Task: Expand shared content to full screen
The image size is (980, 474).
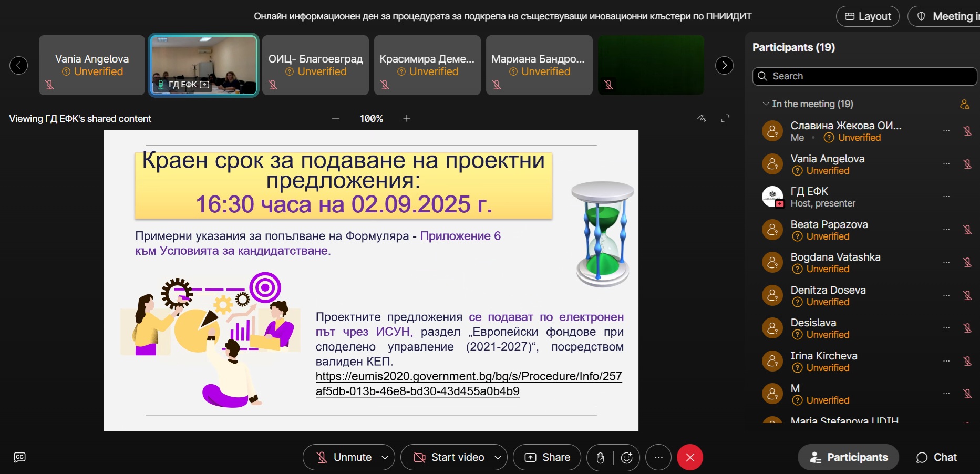Action: pyautogui.click(x=725, y=118)
